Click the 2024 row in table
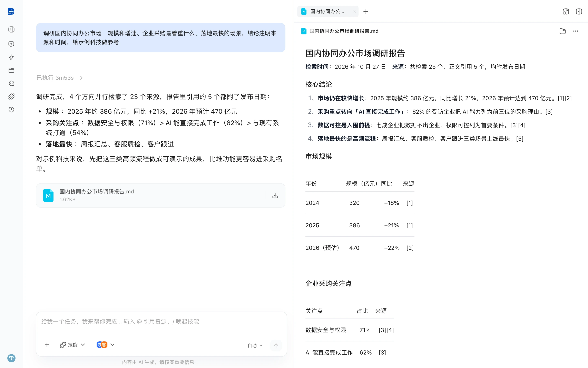The height and width of the screenshot is (368, 588). pos(360,203)
